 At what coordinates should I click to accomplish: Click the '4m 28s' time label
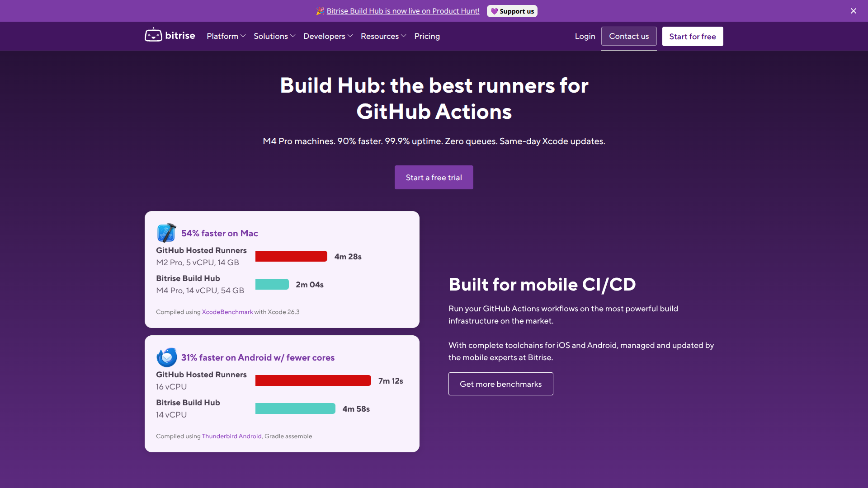348,257
